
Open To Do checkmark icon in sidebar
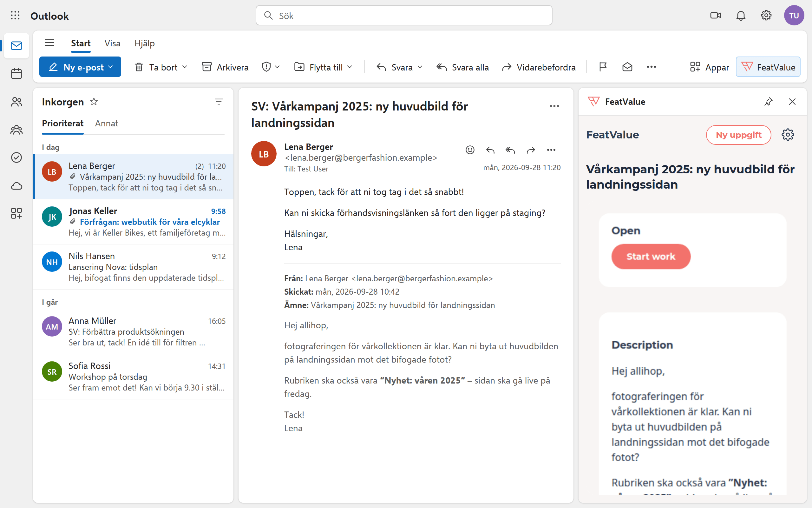pos(16,157)
